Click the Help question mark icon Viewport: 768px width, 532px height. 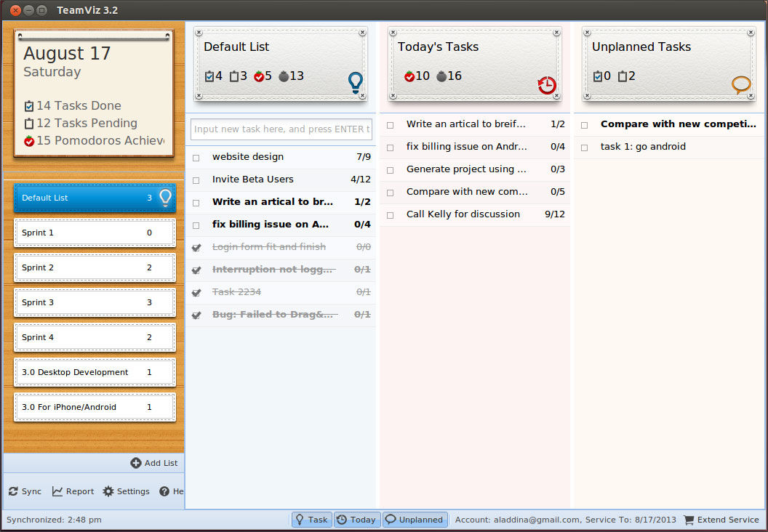coord(164,491)
